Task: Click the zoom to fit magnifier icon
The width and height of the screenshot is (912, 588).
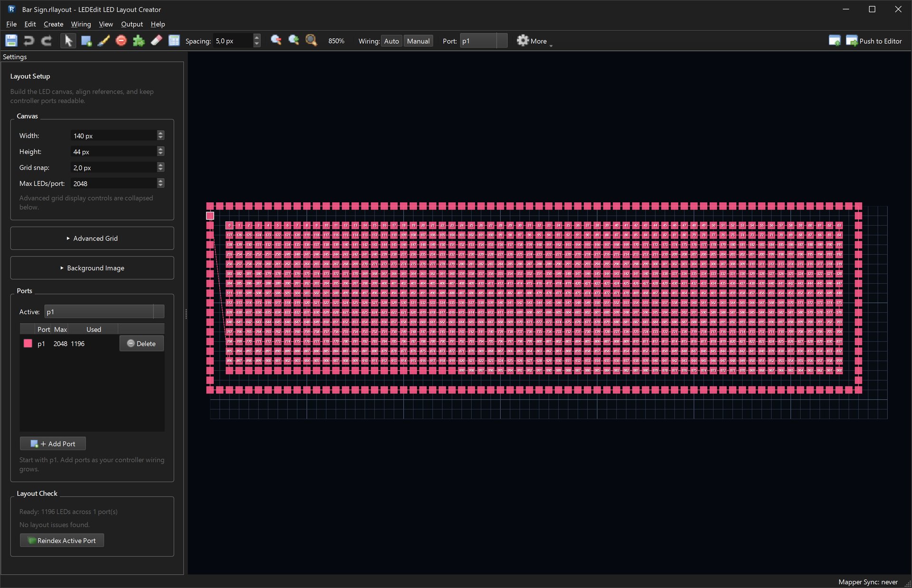Action: click(x=311, y=40)
